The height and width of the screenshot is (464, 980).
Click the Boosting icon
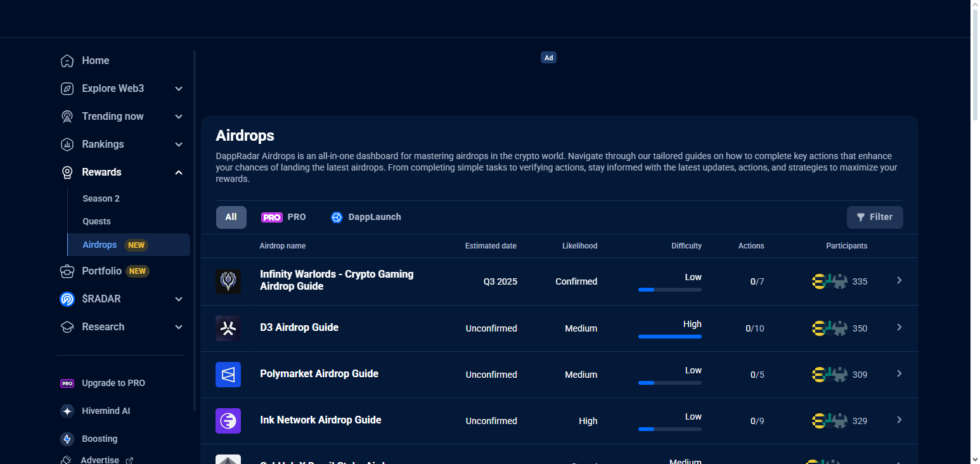67,439
